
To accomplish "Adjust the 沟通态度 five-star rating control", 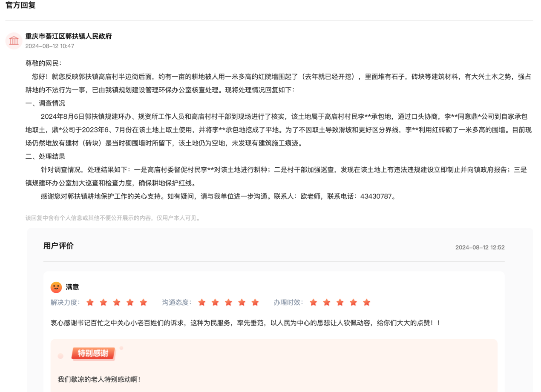I will 228,302.
